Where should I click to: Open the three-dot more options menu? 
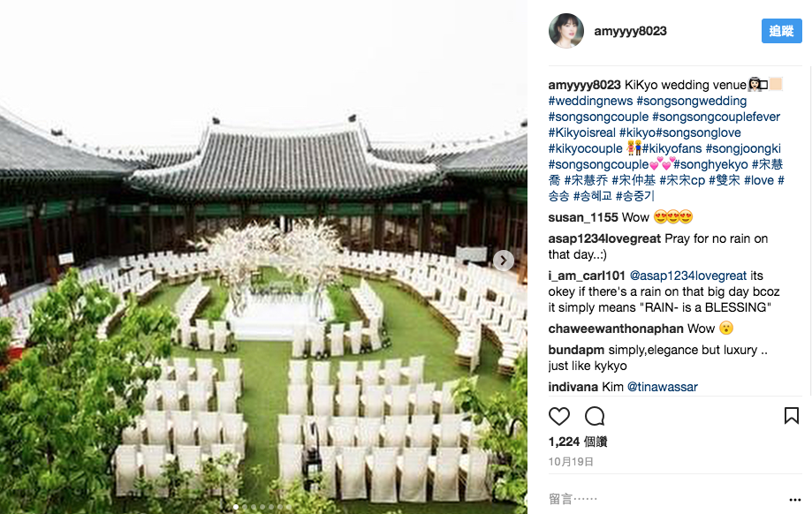point(795,500)
